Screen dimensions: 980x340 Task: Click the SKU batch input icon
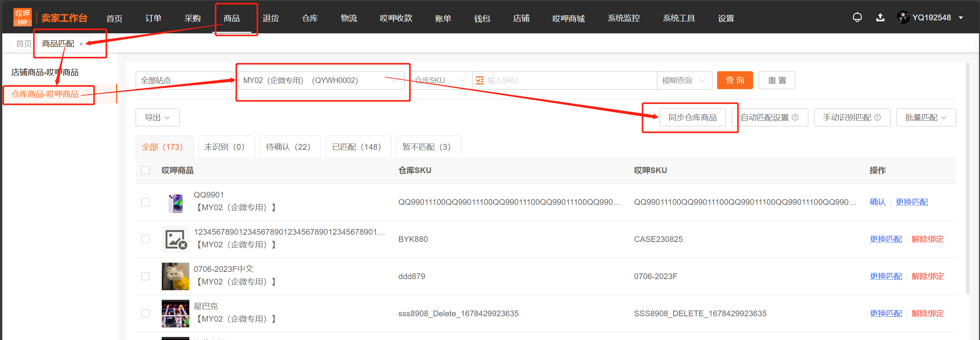click(x=479, y=80)
